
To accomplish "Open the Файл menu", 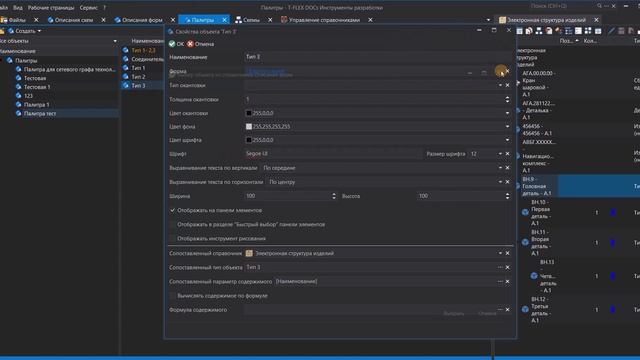I will tap(4, 7).
